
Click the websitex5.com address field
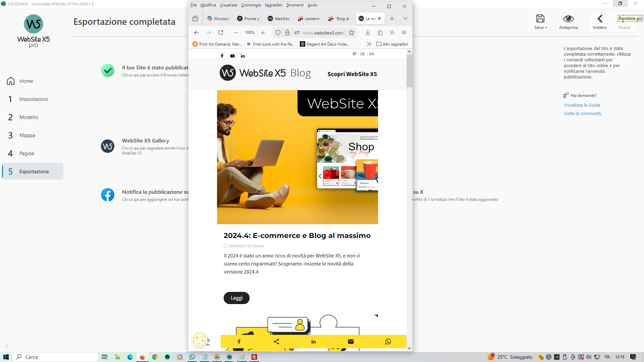[323, 33]
